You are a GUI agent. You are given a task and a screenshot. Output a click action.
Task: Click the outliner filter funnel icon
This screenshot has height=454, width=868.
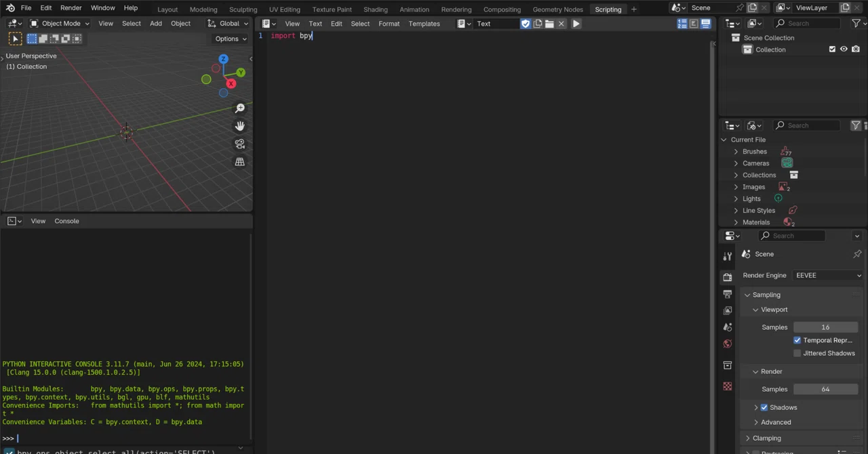coord(856,24)
